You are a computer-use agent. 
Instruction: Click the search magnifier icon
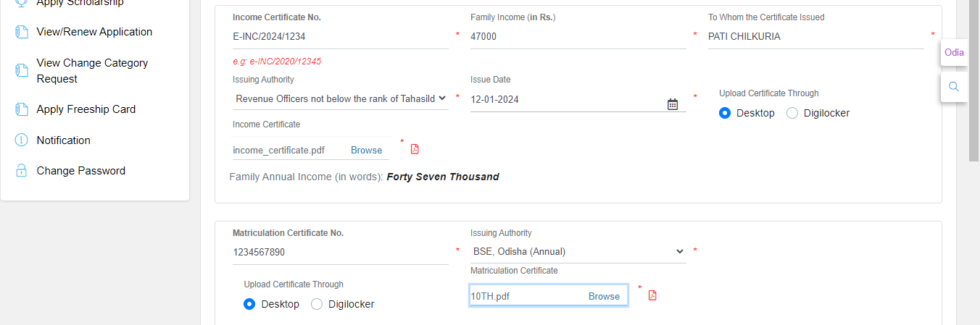point(954,87)
